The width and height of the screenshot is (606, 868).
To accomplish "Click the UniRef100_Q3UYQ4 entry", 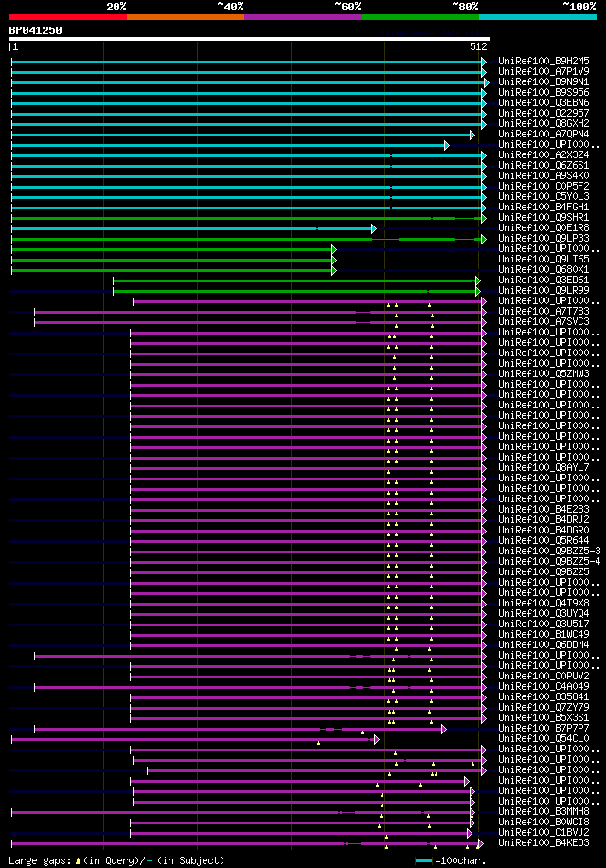I will point(544,613).
